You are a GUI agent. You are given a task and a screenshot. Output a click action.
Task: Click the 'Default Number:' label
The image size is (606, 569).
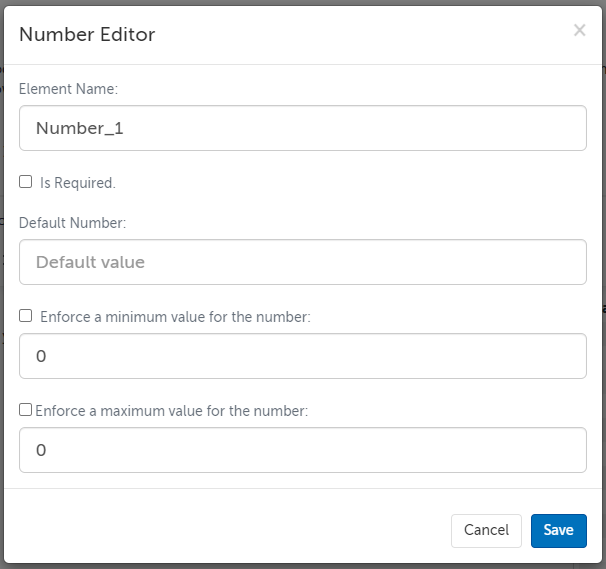pyautogui.click(x=72, y=222)
